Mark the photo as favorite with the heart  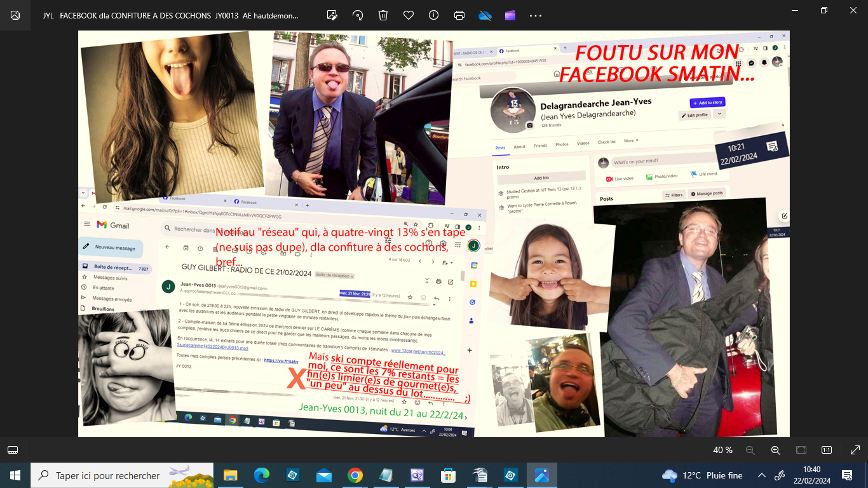pos(409,15)
